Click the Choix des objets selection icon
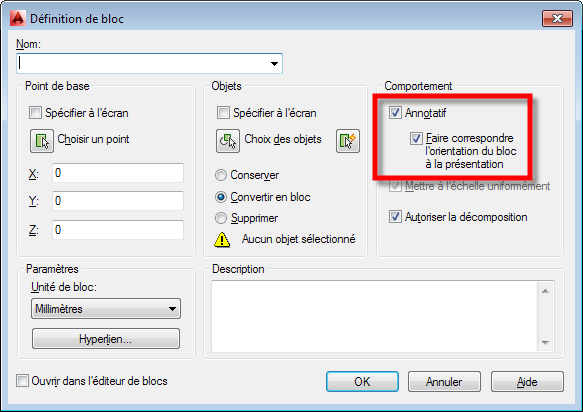This screenshot has width=583, height=412. click(x=228, y=141)
